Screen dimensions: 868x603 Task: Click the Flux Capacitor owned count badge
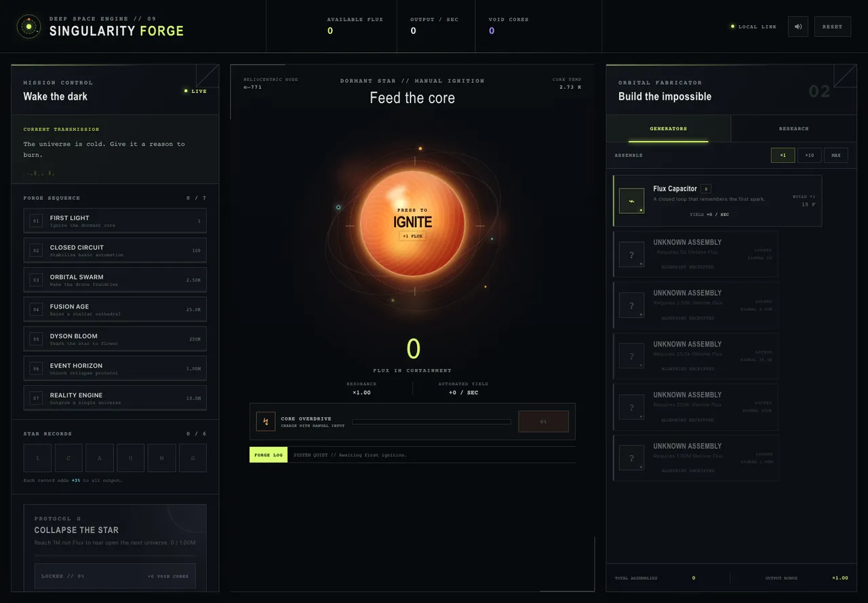(706, 189)
